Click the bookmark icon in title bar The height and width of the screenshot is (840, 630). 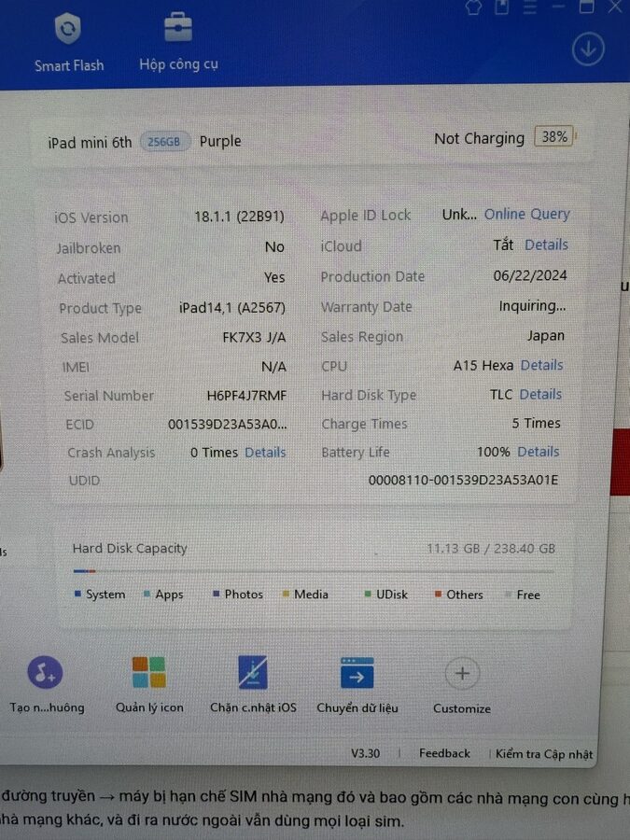point(501,7)
